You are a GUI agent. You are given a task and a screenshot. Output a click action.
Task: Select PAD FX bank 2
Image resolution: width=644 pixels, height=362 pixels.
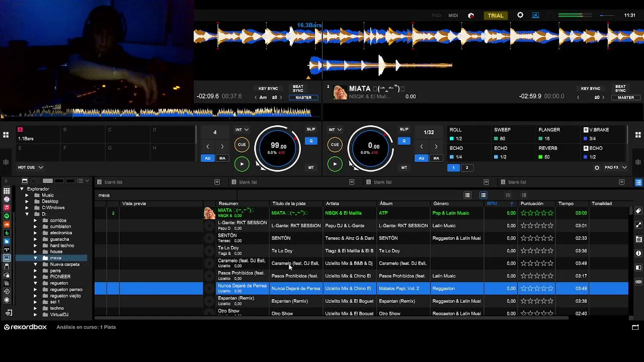click(466, 167)
